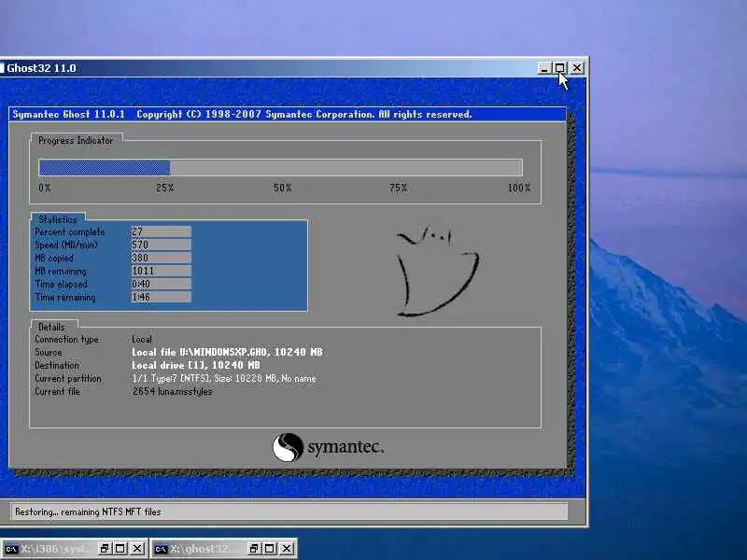Viewport: 747px width, 560px height.
Task: Click the 25% progress mark label
Action: 165,188
